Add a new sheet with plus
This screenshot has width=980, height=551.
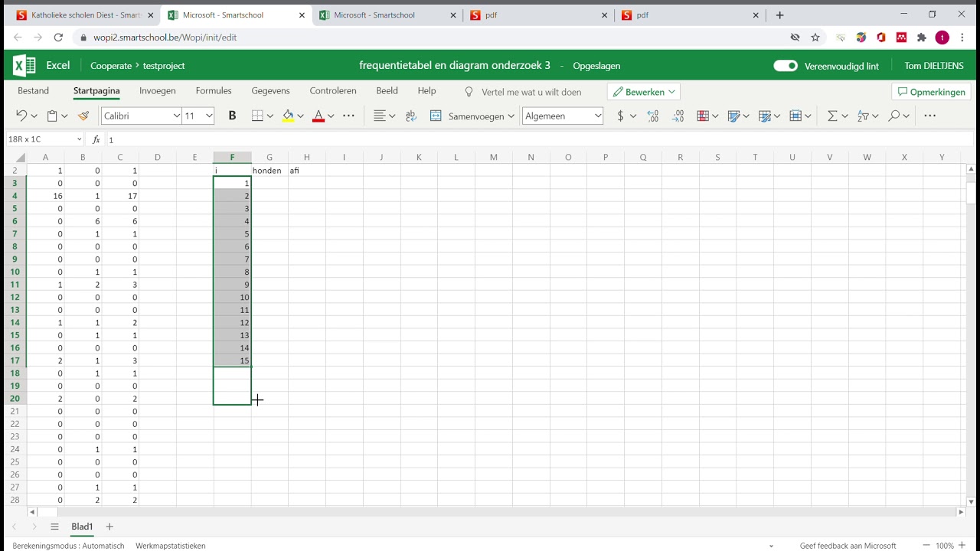click(109, 527)
